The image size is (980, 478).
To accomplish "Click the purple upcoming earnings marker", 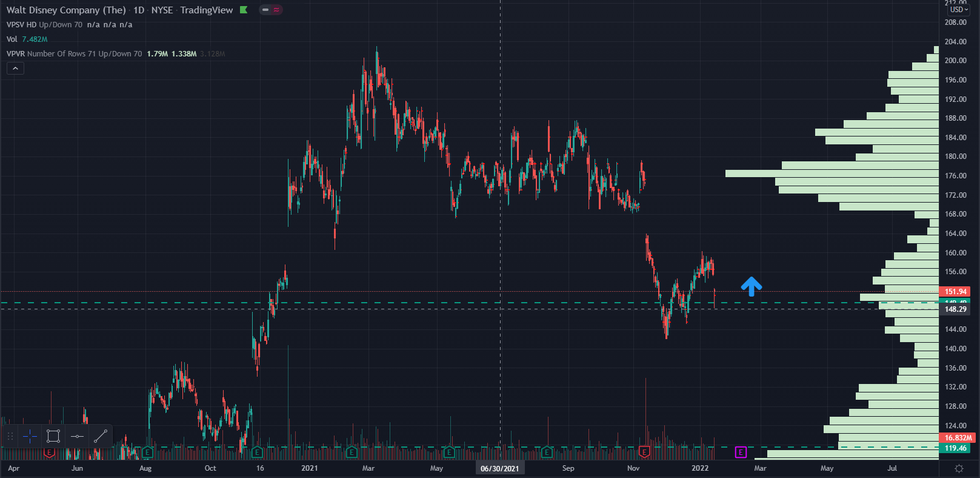I will 741,452.
